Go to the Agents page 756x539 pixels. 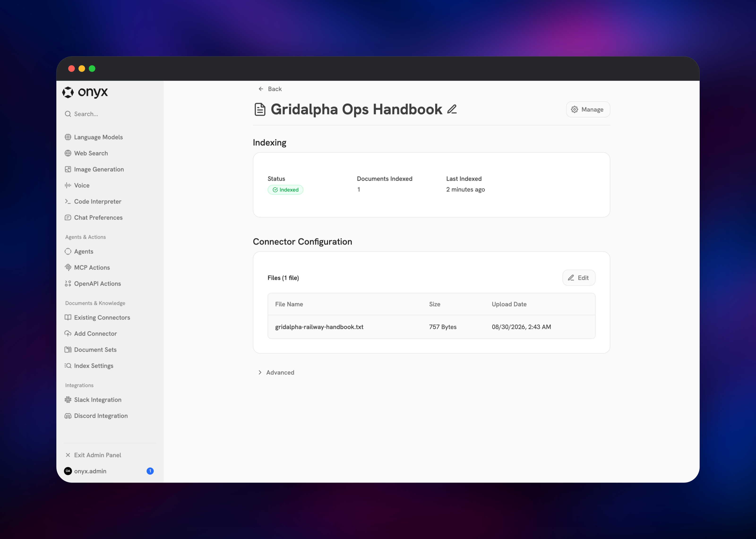(x=110, y=252)
